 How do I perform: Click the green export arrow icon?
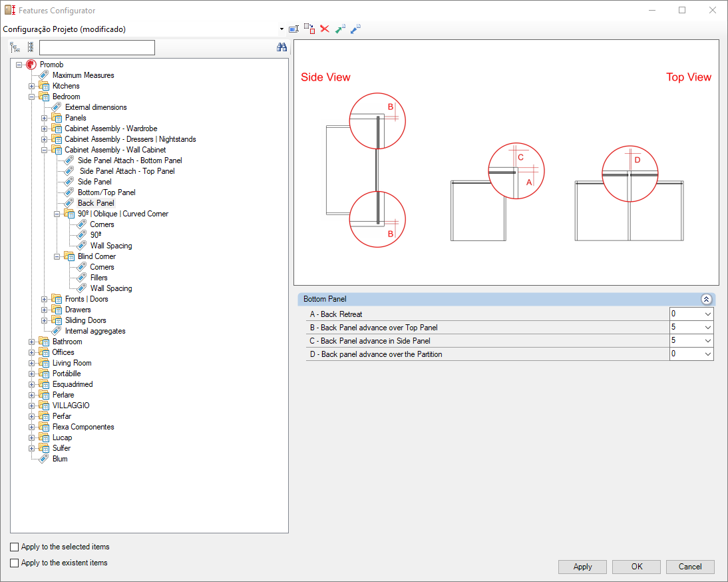pyautogui.click(x=340, y=29)
